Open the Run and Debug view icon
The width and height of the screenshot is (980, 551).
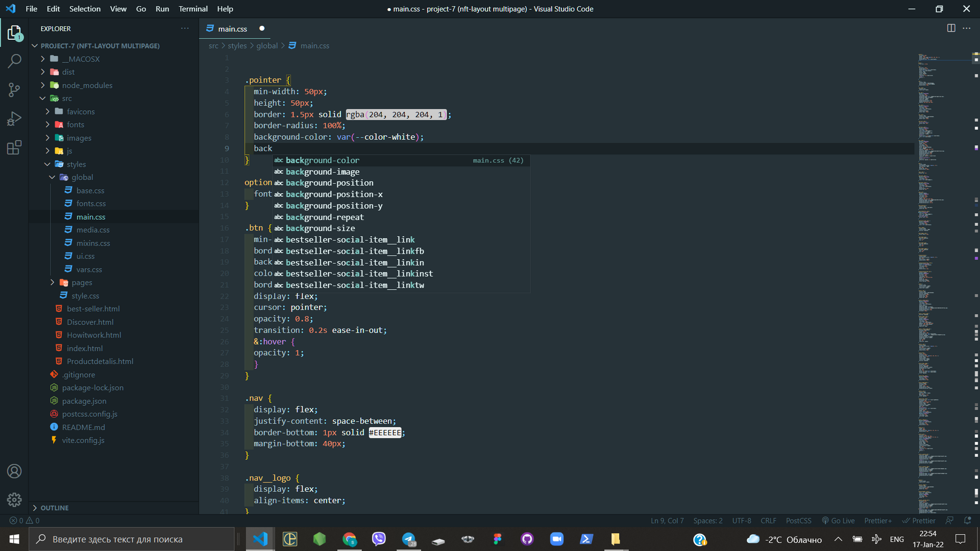point(14,119)
